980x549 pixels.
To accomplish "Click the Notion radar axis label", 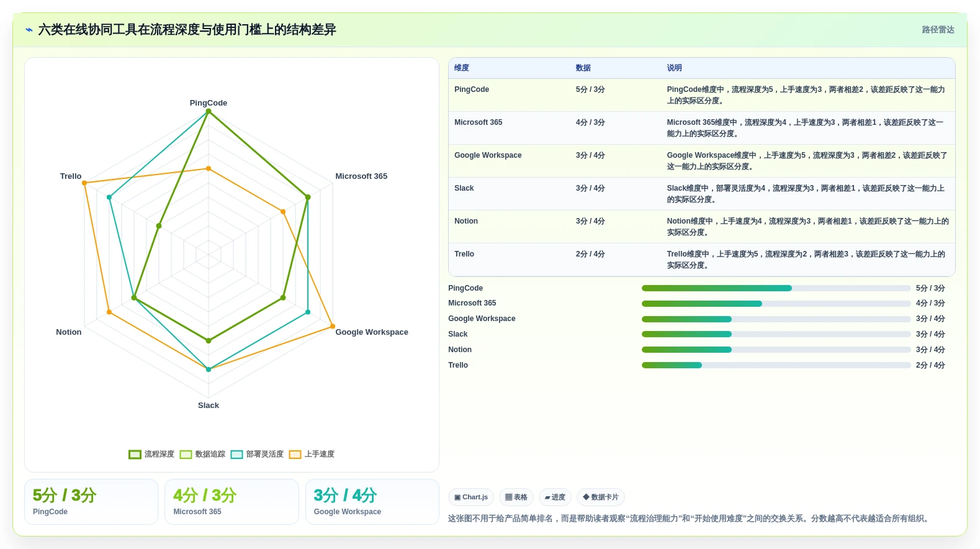I will click(x=69, y=332).
